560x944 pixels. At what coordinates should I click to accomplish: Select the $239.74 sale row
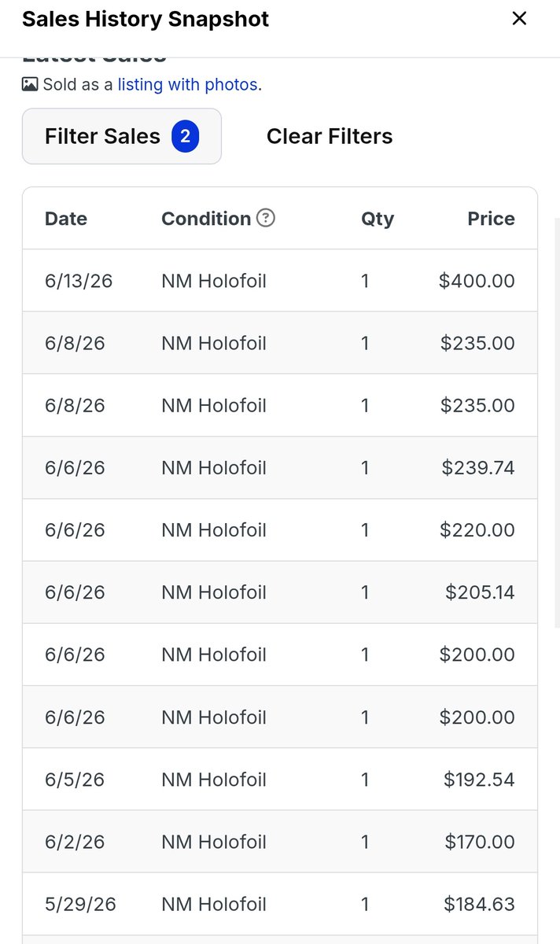coord(280,468)
